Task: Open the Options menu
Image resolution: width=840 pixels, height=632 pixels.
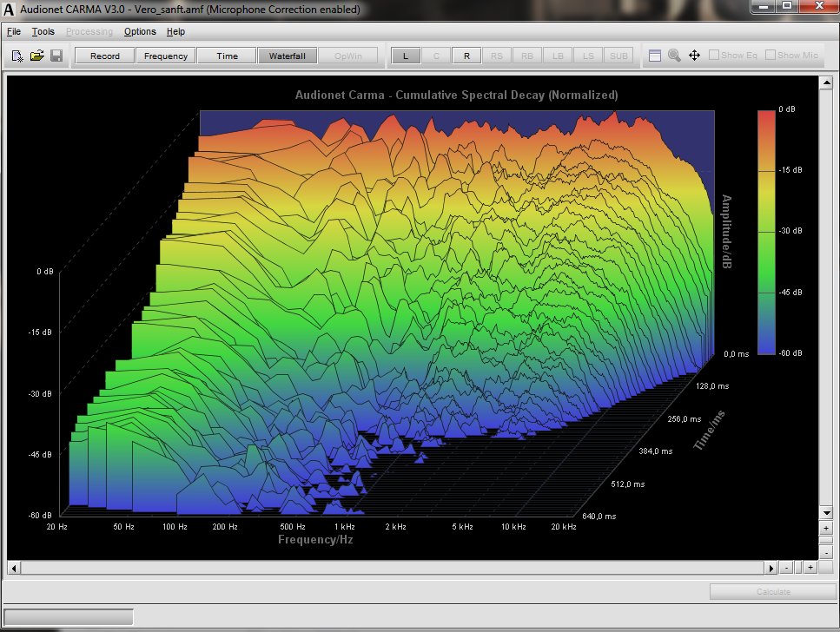Action: [140, 31]
